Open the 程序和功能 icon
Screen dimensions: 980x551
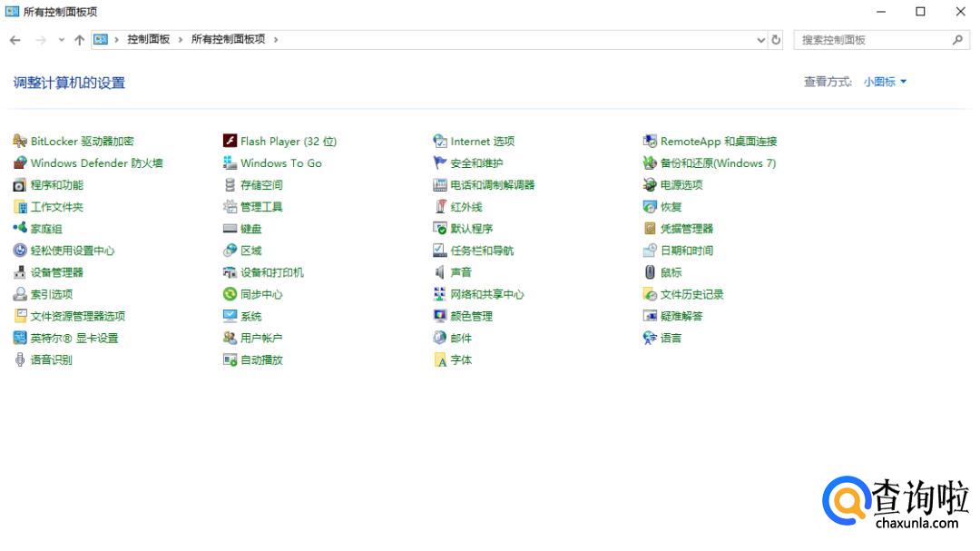pos(20,185)
